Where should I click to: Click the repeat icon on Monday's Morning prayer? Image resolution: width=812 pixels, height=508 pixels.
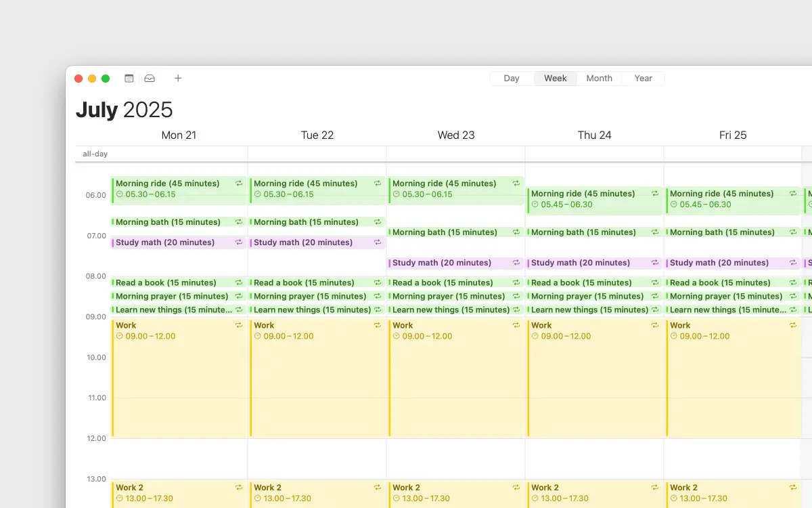(238, 296)
